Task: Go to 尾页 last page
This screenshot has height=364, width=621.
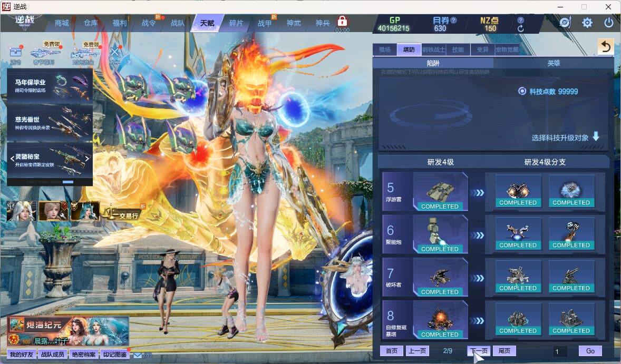Action: (x=504, y=350)
